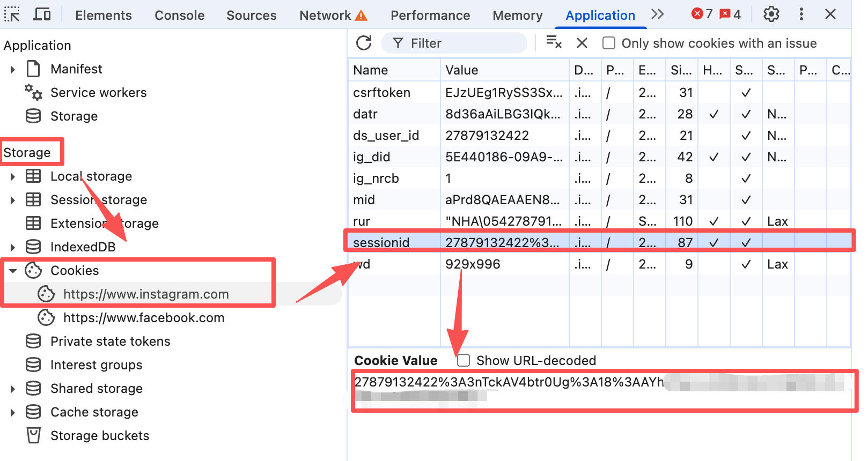Check Show URL-decoded option
This screenshot has width=868, height=461.
(464, 361)
